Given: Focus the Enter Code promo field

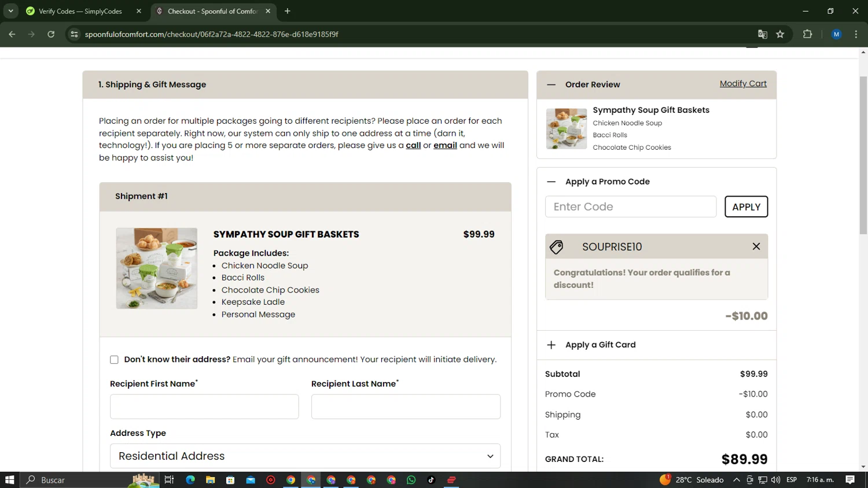Looking at the screenshot, I should point(631,207).
